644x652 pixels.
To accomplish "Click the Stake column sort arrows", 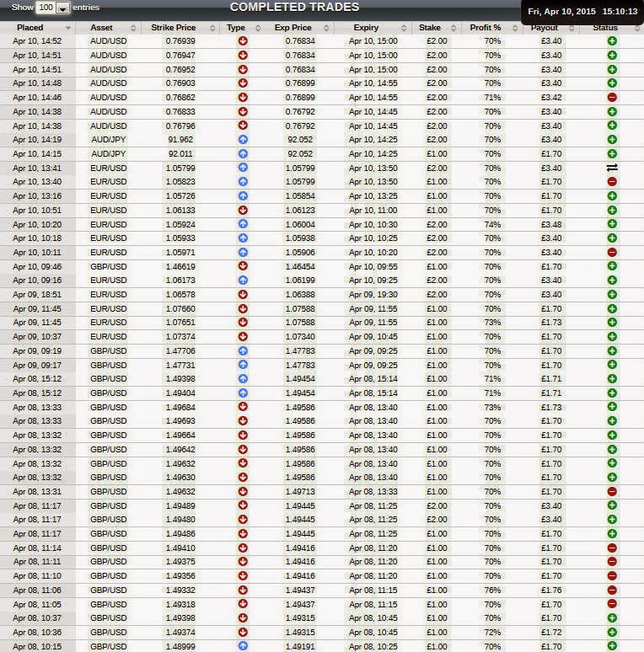I will coord(453,28).
